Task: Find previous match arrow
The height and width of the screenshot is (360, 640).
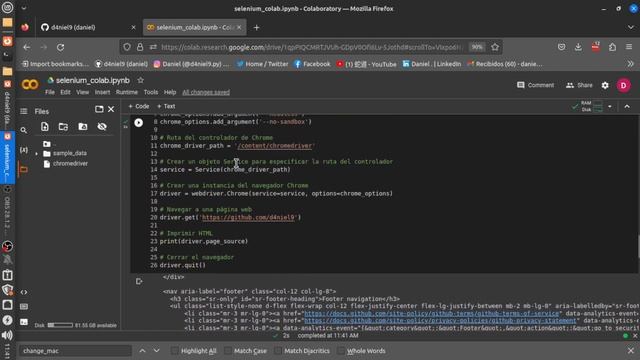Action: [142, 351]
